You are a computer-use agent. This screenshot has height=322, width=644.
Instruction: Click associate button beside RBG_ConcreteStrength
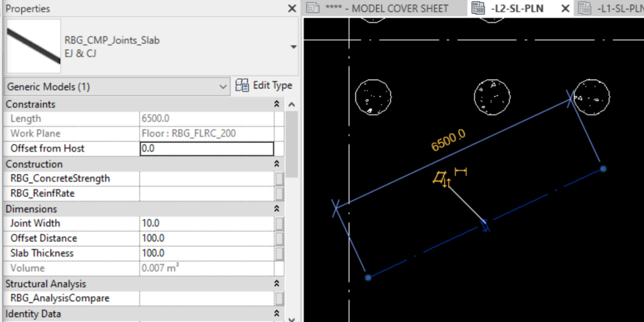click(280, 179)
